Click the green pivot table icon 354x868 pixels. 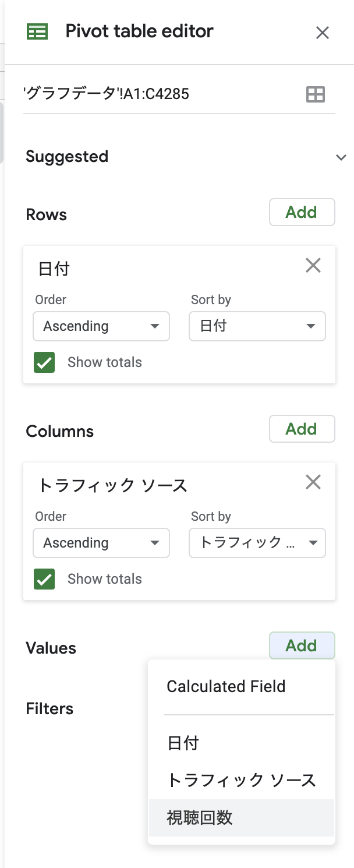coord(38,31)
